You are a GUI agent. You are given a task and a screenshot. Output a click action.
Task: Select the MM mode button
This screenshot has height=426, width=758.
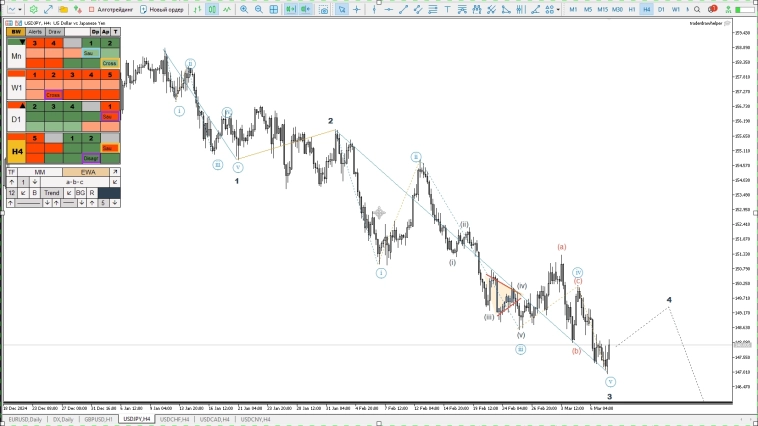point(40,172)
